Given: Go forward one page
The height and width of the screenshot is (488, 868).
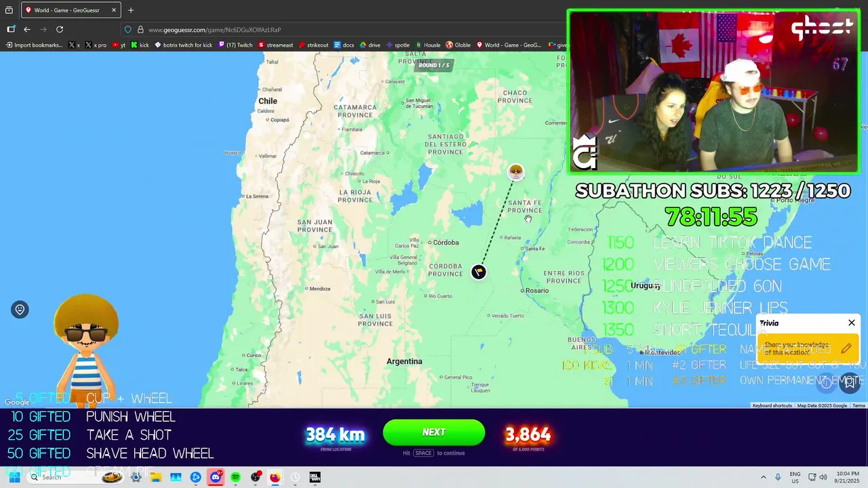Looking at the screenshot, I should point(43,29).
